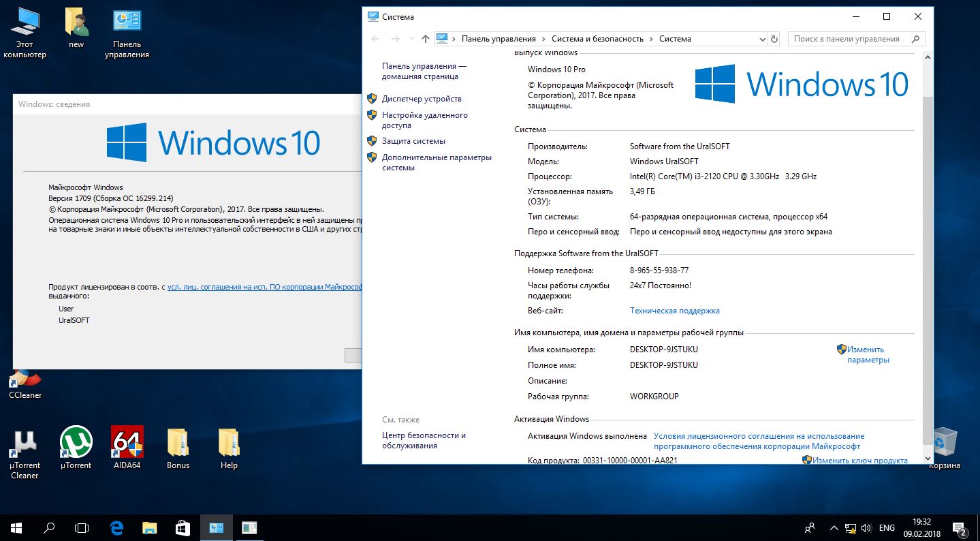Screen dimensions: 980x541
Task: Open Этот компьютер desktop icon
Action: click(x=25, y=24)
